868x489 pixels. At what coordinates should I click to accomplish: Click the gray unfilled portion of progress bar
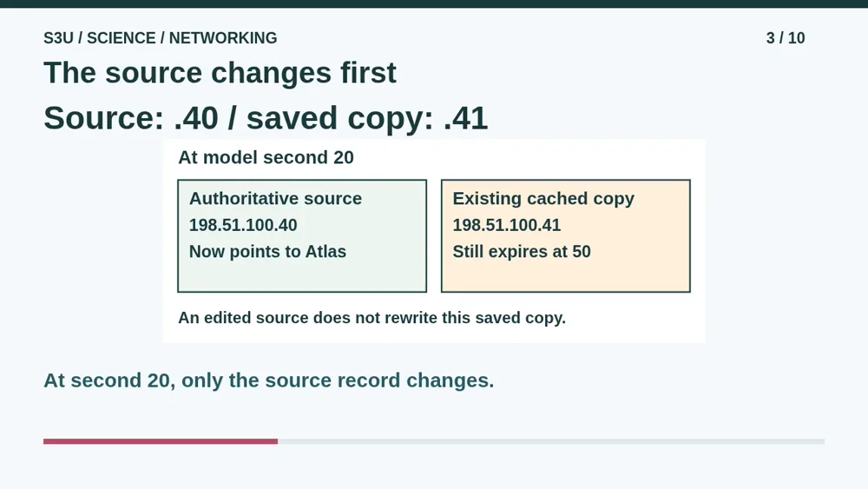coord(551,441)
